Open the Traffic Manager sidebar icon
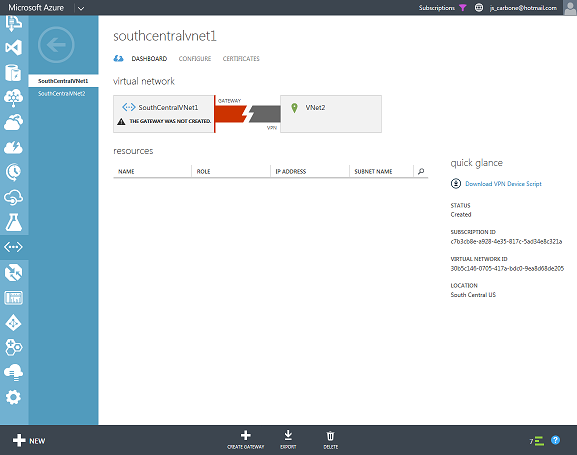 (14, 273)
